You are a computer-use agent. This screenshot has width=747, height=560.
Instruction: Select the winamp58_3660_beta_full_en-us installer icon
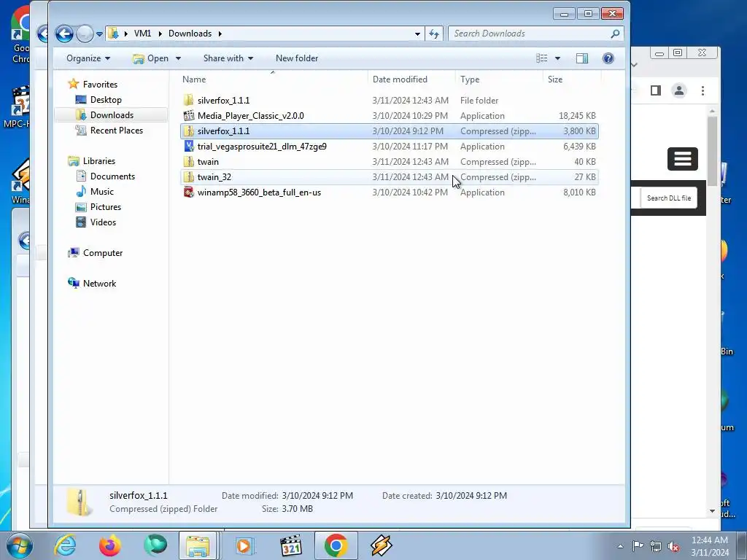coord(189,192)
